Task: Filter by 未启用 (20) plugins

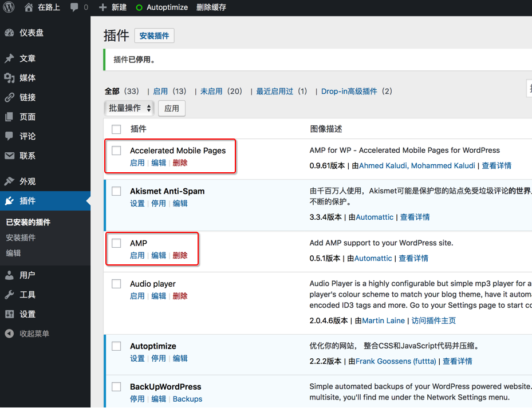Action: tap(221, 91)
